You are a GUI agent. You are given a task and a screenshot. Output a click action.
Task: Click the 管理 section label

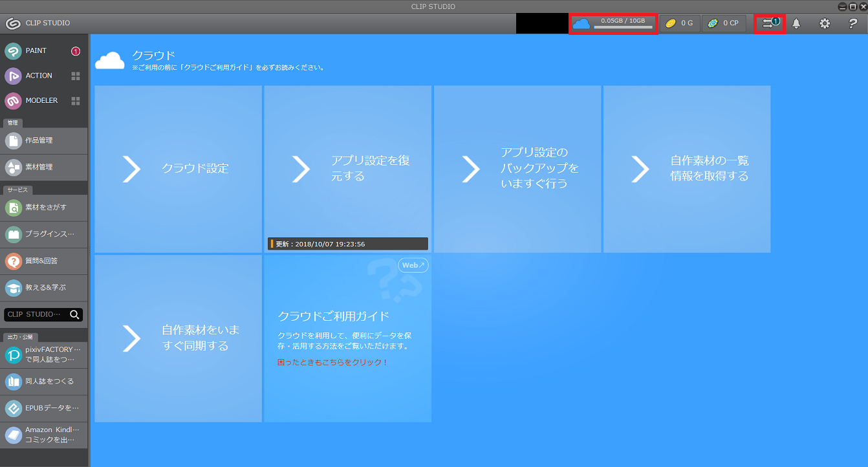point(13,122)
